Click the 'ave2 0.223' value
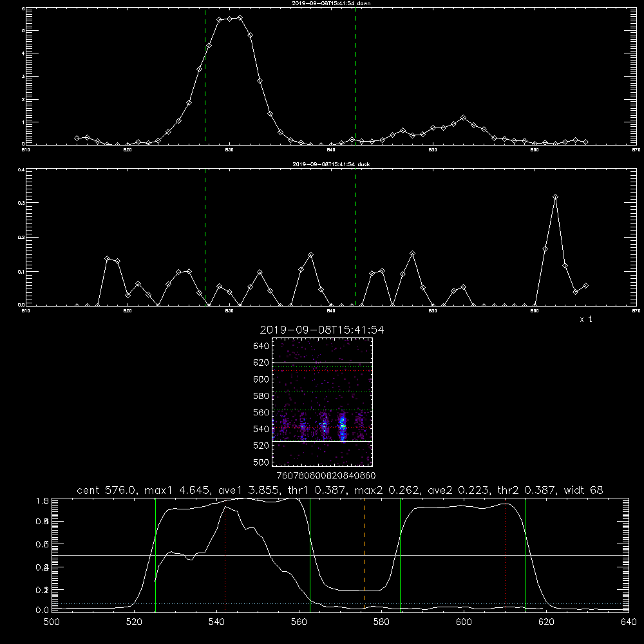 tap(459, 490)
